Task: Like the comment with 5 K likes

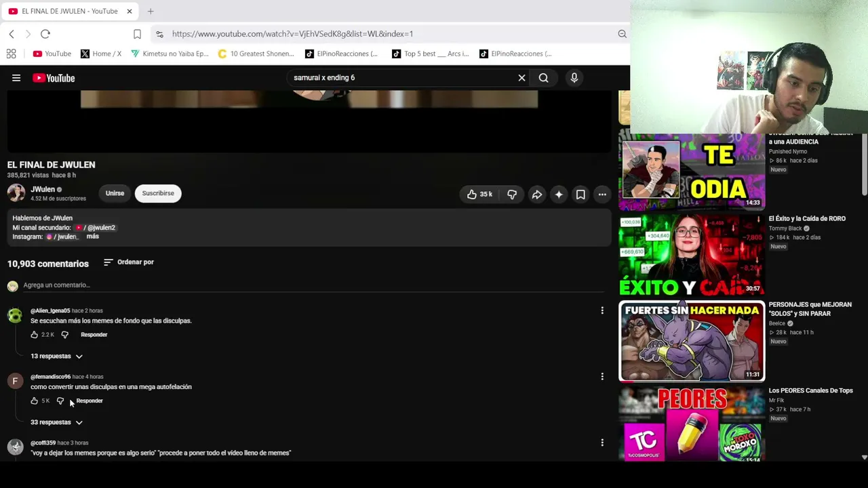Action: click(35, 401)
